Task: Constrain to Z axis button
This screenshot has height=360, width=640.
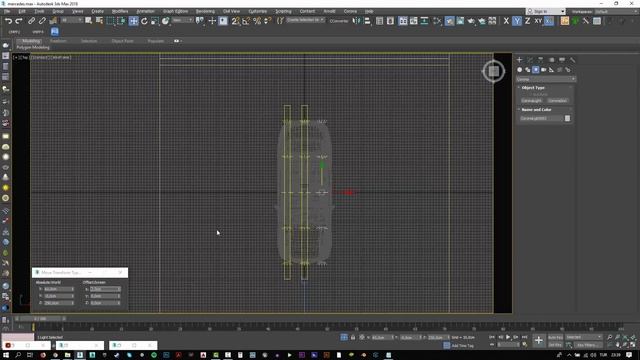Action: (527, 21)
